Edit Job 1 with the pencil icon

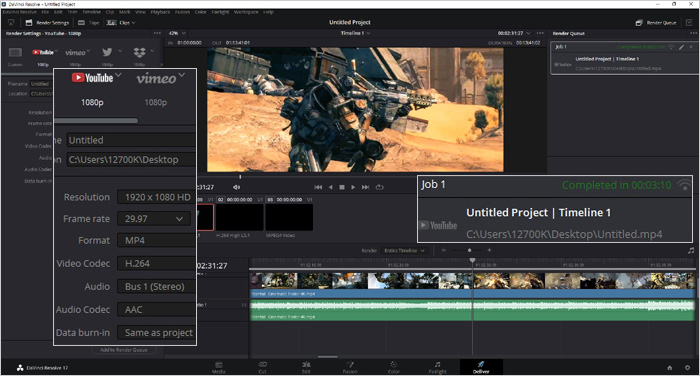coord(681,46)
